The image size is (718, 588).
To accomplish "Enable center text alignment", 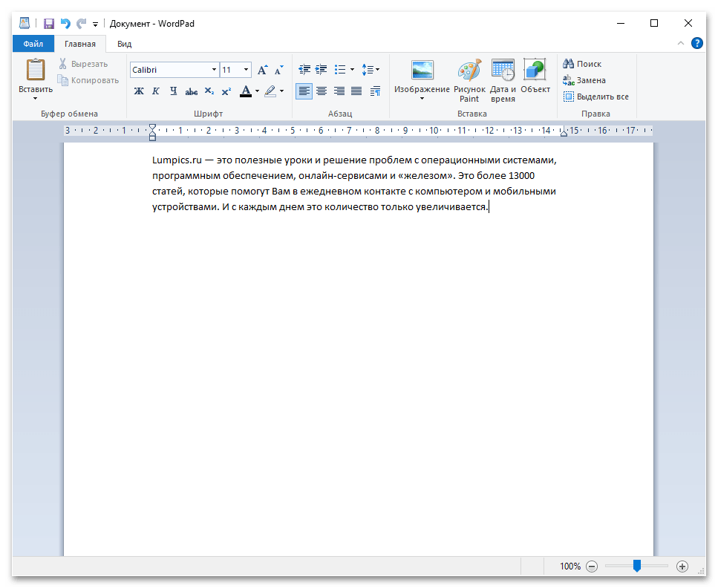I will [322, 91].
